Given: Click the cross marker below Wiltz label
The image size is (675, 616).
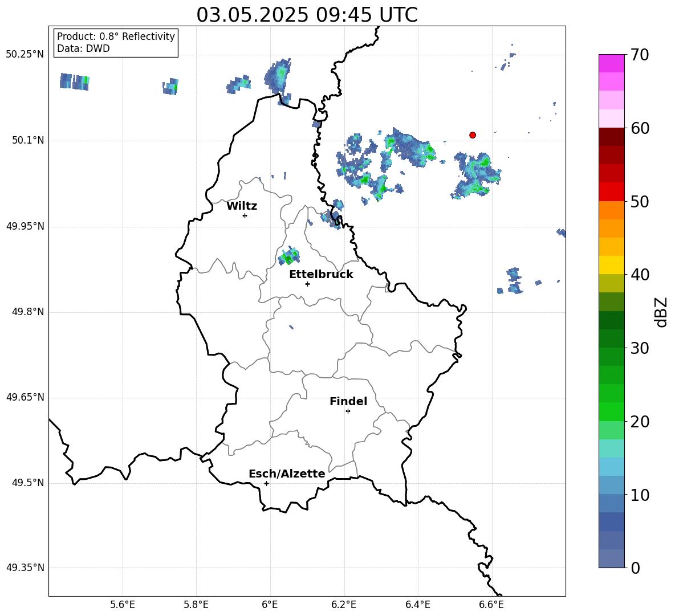Looking at the screenshot, I should [x=245, y=215].
